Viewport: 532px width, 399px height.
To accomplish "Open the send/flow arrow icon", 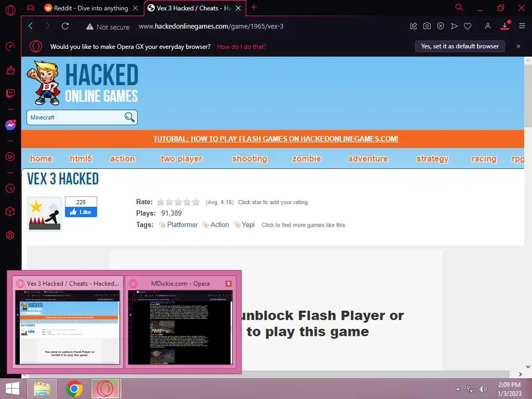I will click(x=454, y=26).
